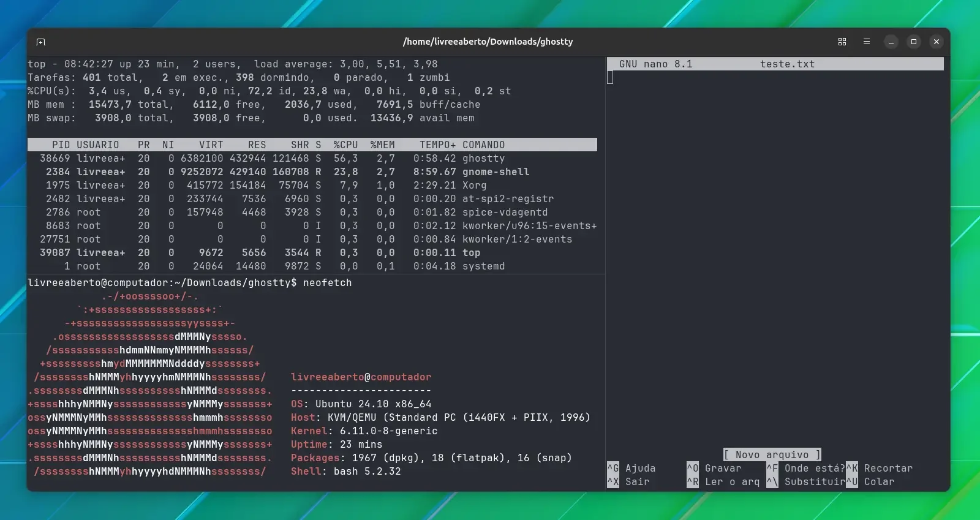Click the COMANDO column header
Viewport: 980px width, 520px height.
coord(484,145)
